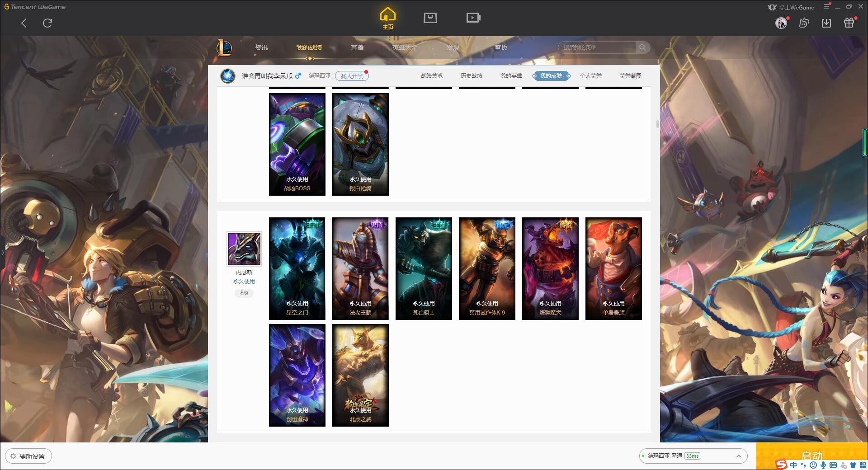The height and width of the screenshot is (470, 868).
Task: Open the 星空之门 skin card
Action: click(x=297, y=269)
